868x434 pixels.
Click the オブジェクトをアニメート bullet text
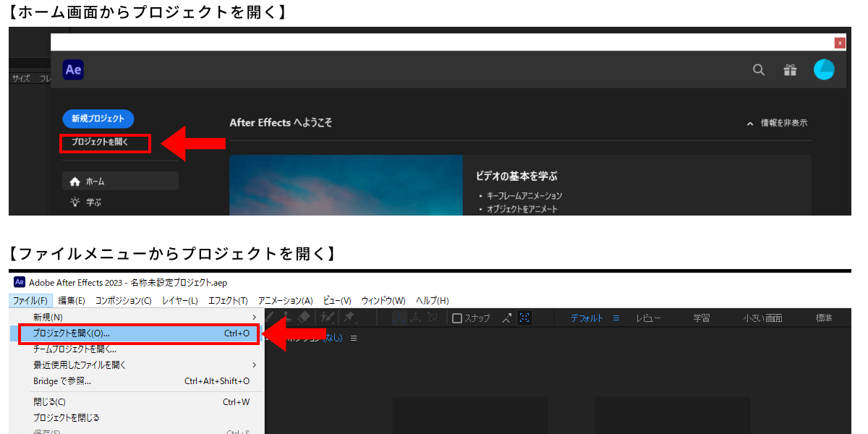(x=522, y=210)
